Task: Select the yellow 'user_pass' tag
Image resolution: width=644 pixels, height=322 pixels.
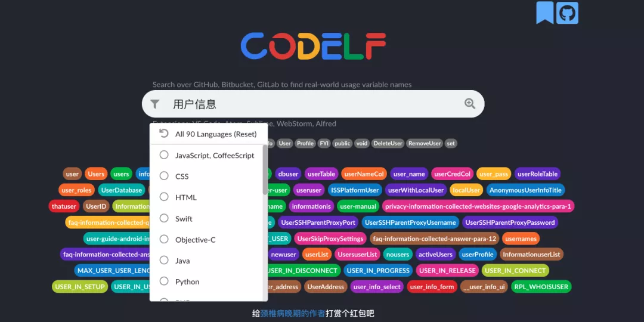Action: (494, 174)
